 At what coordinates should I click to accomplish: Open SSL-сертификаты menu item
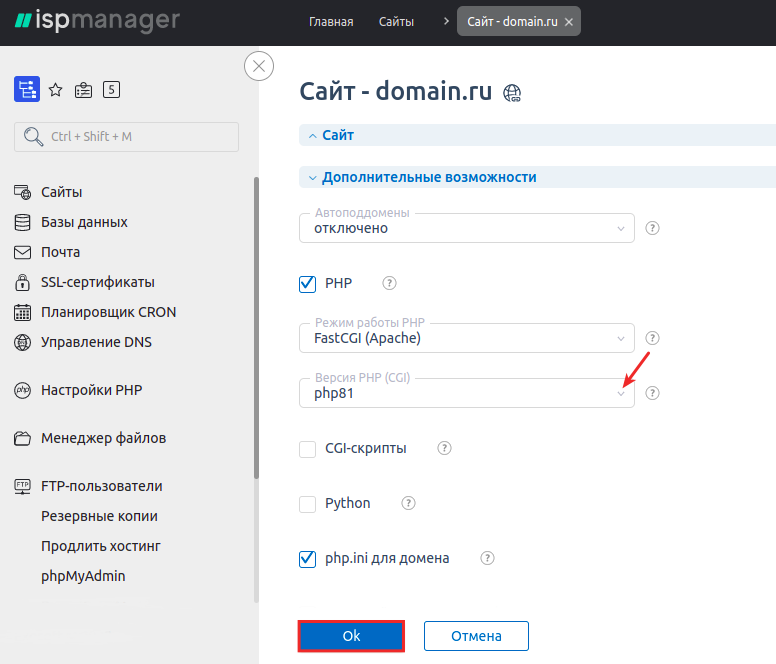[97, 282]
